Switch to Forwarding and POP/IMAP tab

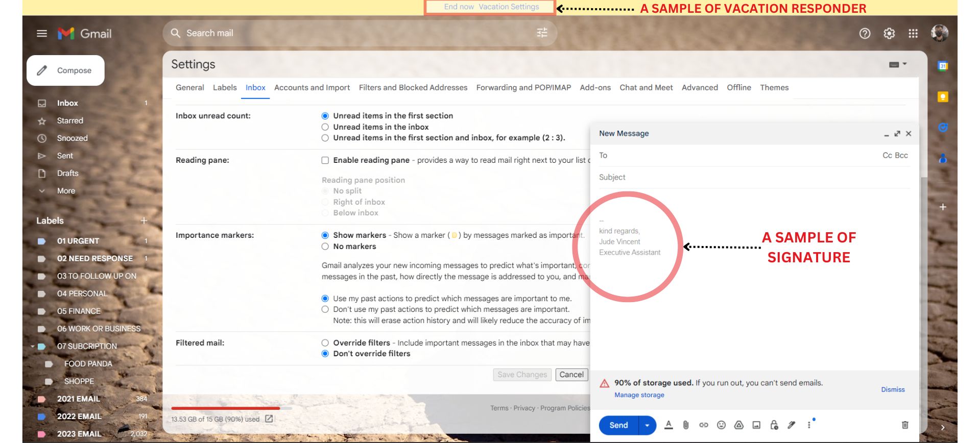[x=523, y=88]
